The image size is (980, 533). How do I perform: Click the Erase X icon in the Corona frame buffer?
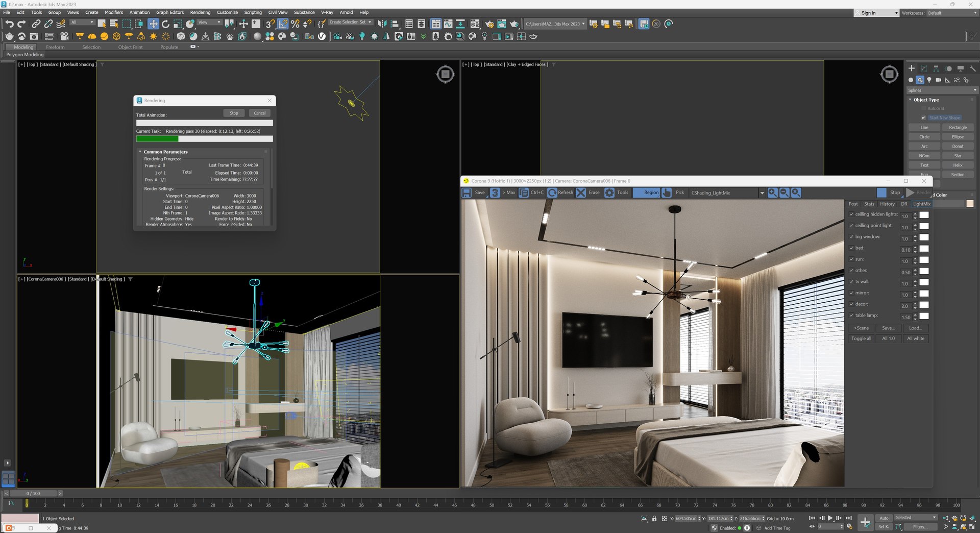click(x=581, y=192)
